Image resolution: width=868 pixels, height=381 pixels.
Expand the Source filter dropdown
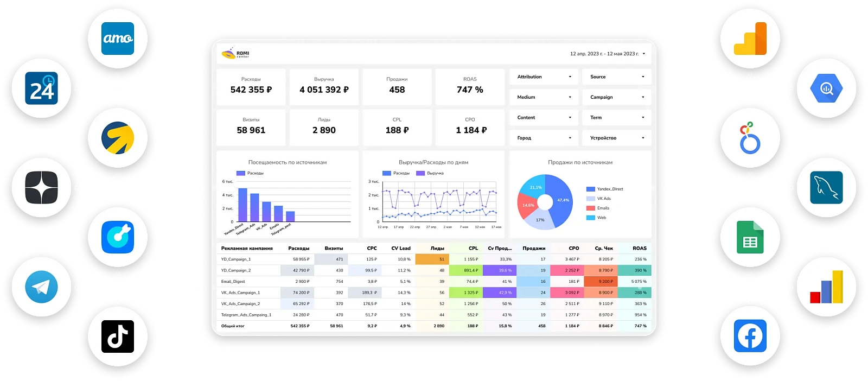pyautogui.click(x=617, y=77)
